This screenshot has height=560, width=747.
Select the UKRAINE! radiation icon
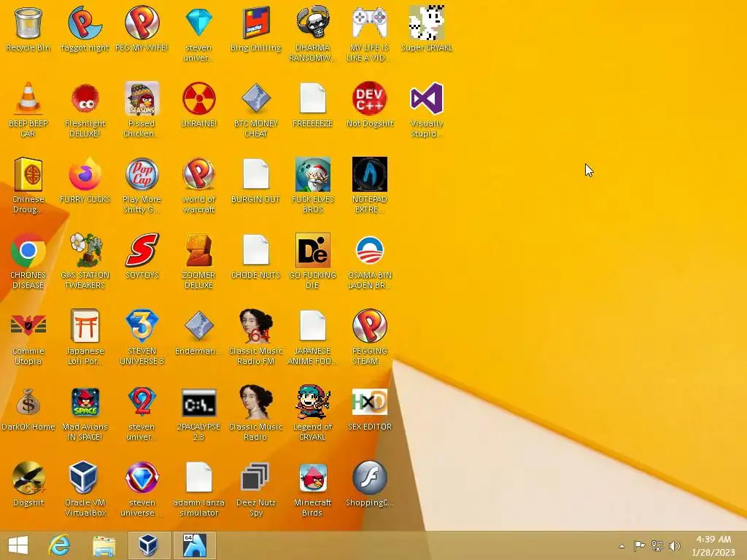pyautogui.click(x=198, y=98)
